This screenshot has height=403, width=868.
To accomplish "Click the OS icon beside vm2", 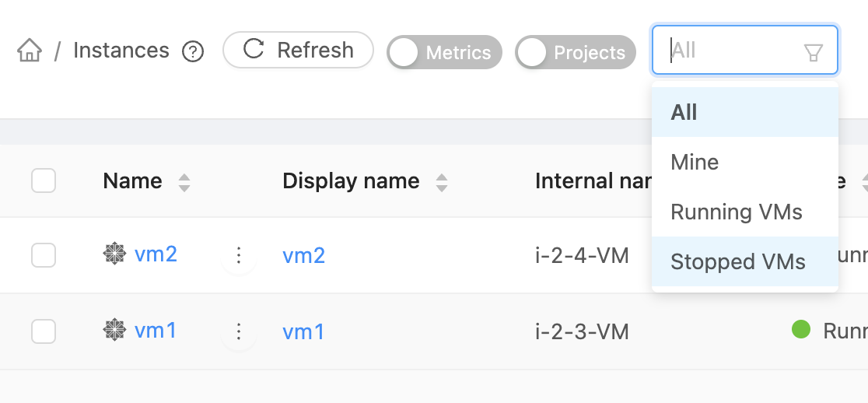I will point(114,254).
